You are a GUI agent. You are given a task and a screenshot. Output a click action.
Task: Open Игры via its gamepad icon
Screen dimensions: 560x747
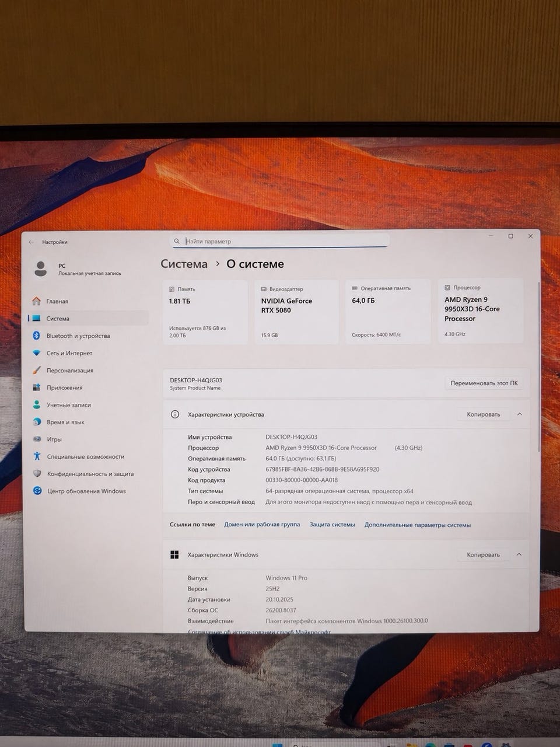click(36, 439)
